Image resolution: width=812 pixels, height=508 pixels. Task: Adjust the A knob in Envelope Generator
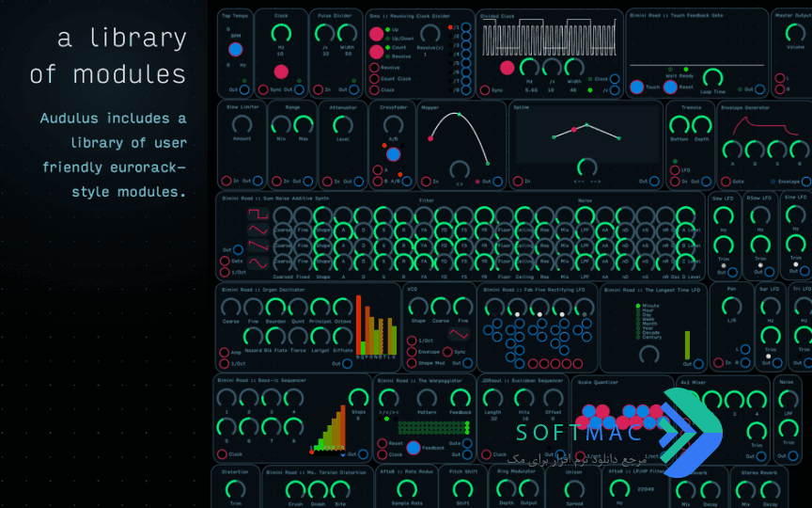732,150
